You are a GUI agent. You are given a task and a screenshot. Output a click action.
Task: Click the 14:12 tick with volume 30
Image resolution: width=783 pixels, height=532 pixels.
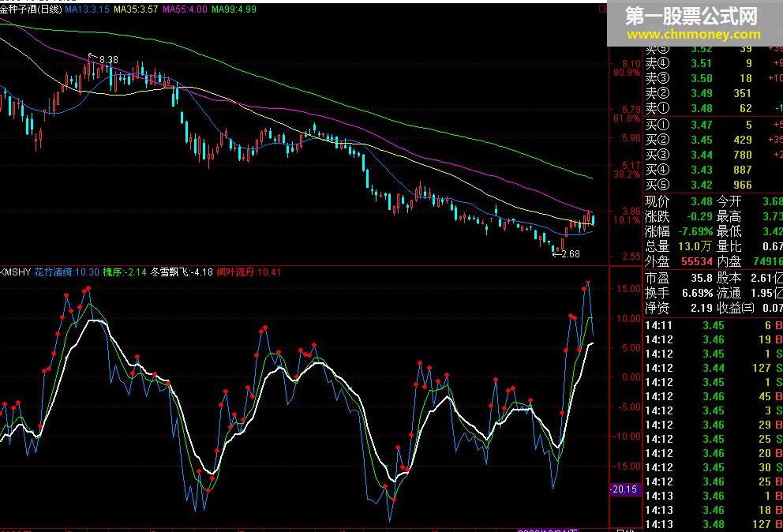pos(713,467)
